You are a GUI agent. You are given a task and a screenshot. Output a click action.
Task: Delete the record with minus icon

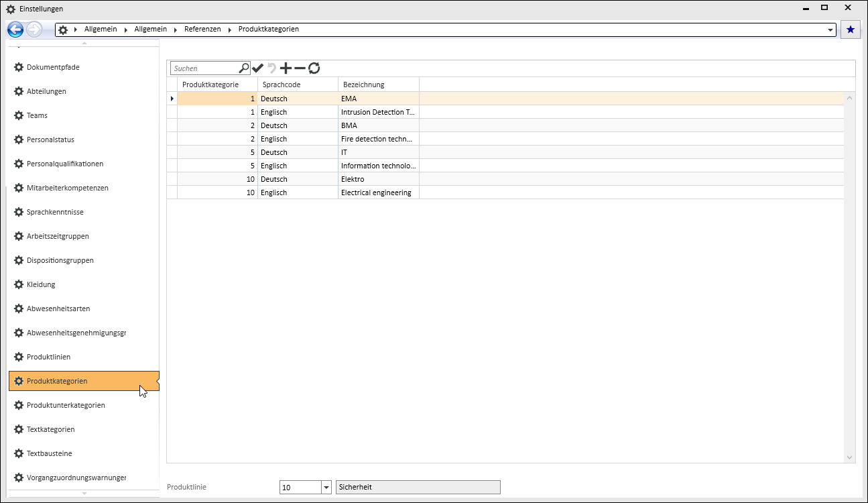[300, 68]
